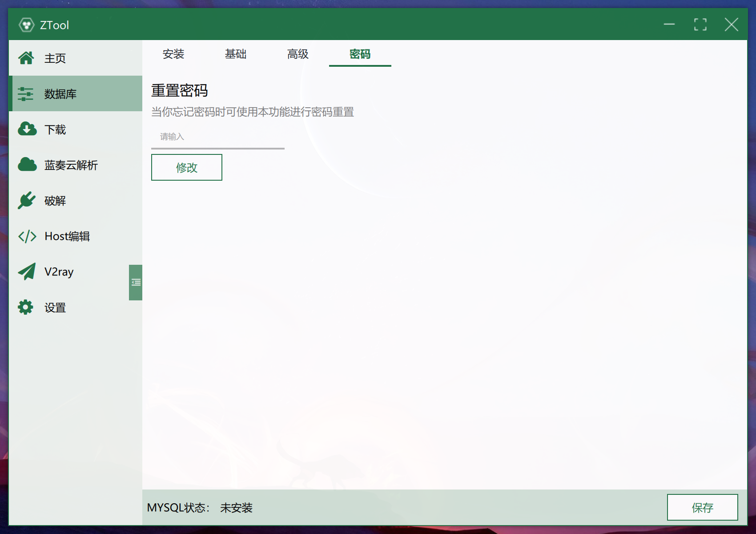Focus the 请输入 password input field
The image size is (756, 534).
coord(218,137)
